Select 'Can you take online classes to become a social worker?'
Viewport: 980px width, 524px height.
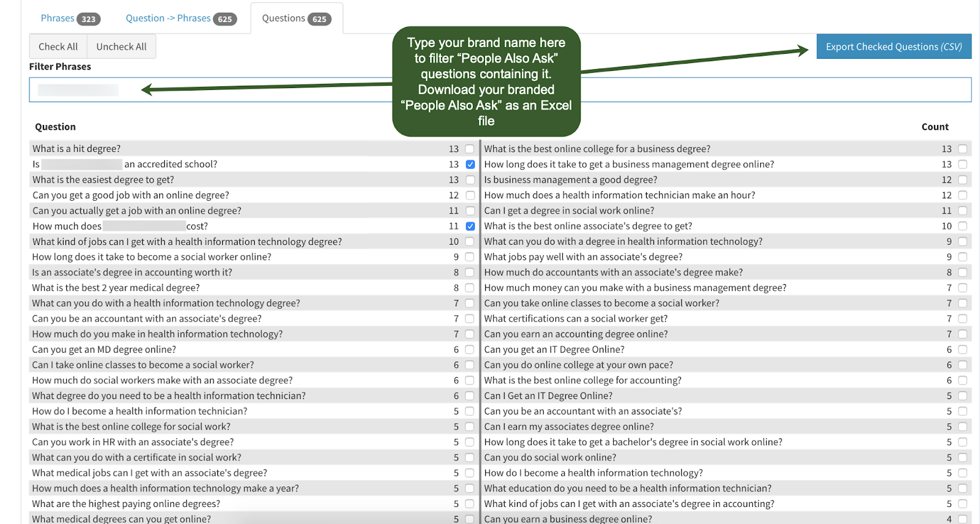(x=962, y=303)
